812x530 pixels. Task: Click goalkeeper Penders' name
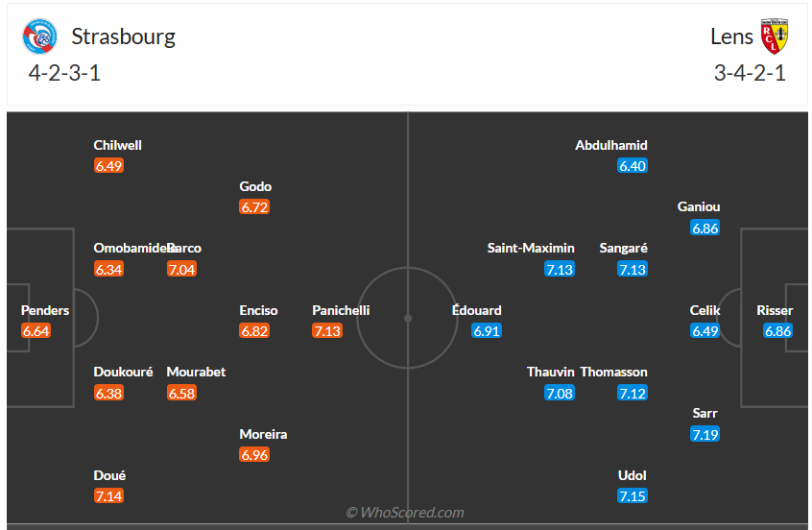[x=45, y=310]
